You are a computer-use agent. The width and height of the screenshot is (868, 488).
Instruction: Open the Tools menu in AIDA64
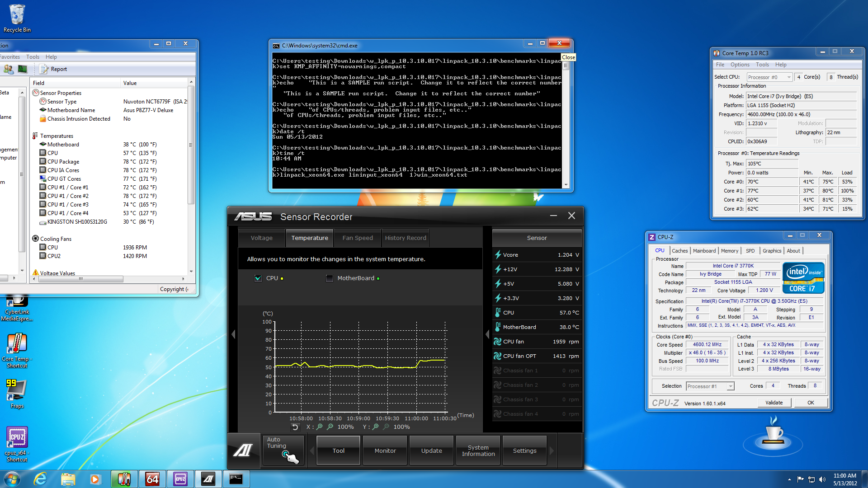33,57
